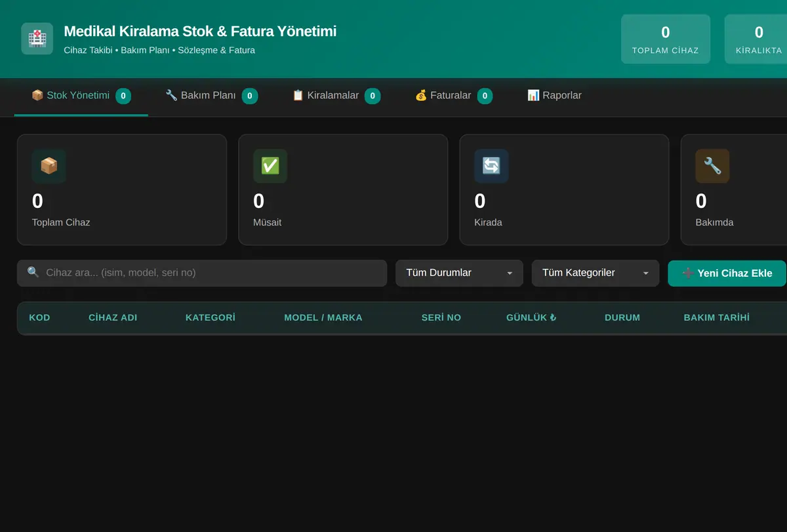Show the Raporlar tab
Viewport: 787px width, 532px height.
click(554, 96)
